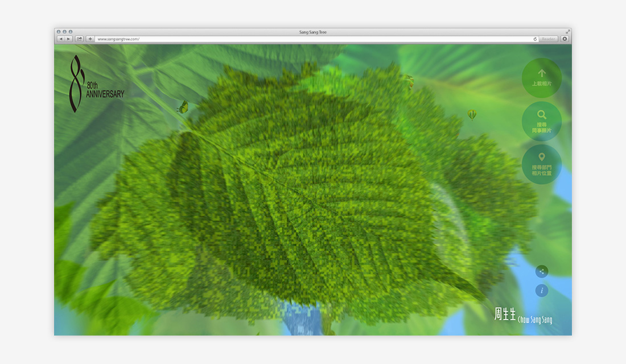
Task: Go back using the back arrow
Action: pos(61,39)
